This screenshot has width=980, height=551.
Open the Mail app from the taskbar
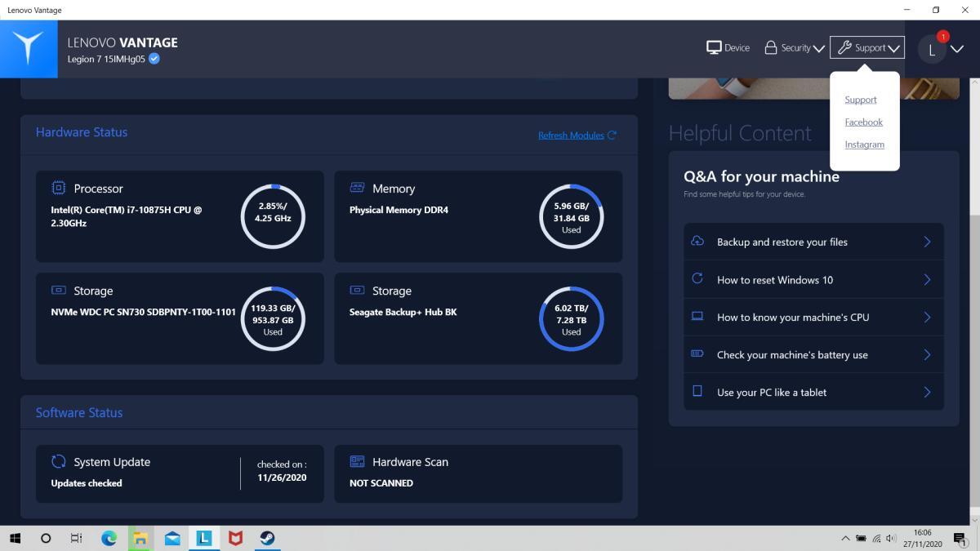point(172,538)
